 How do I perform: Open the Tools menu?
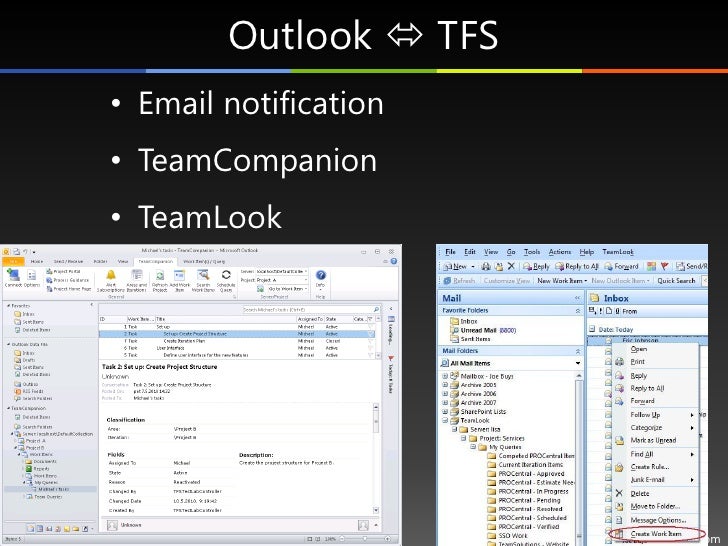[532, 252]
